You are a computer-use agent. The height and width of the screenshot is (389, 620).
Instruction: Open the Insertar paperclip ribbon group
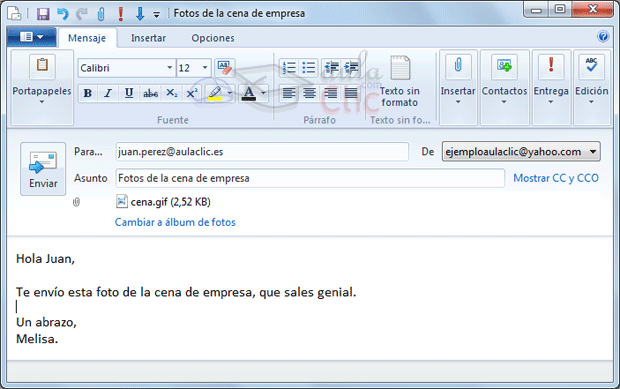click(458, 87)
